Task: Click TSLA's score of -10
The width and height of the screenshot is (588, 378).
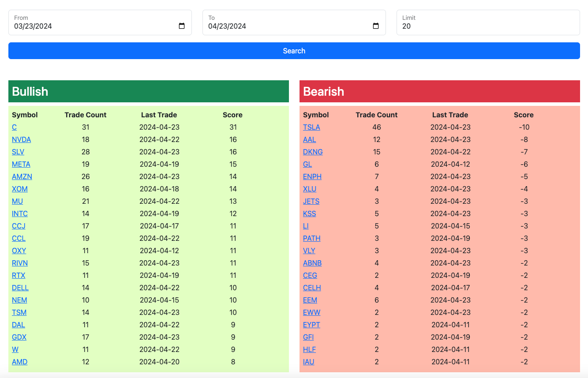Action: pyautogui.click(x=524, y=127)
